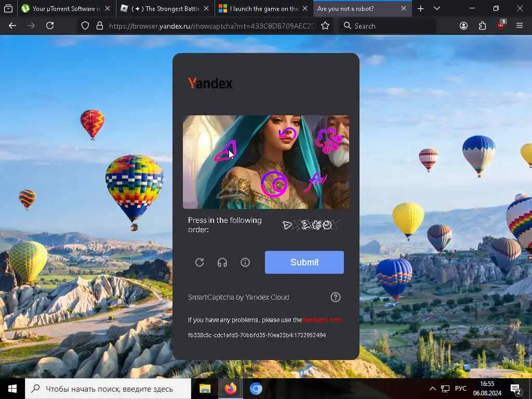Show hidden system tray icons
This screenshot has width=532, height=399.
[433, 389]
